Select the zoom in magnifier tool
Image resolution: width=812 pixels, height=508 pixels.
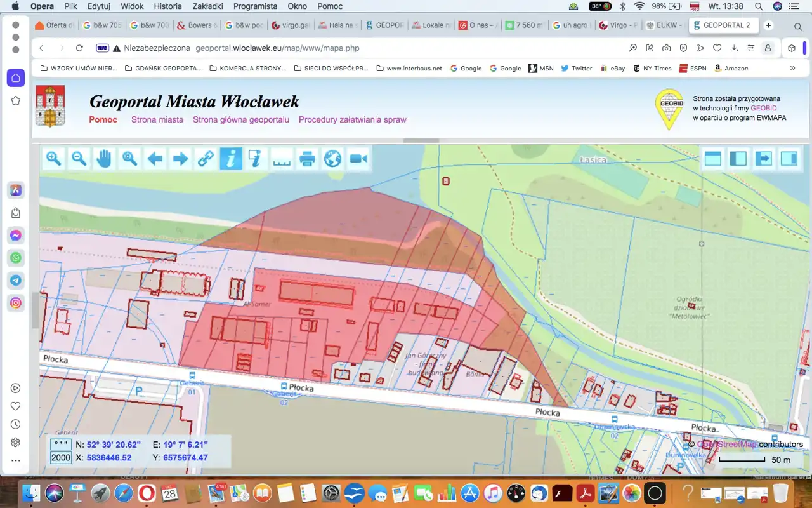coord(54,159)
